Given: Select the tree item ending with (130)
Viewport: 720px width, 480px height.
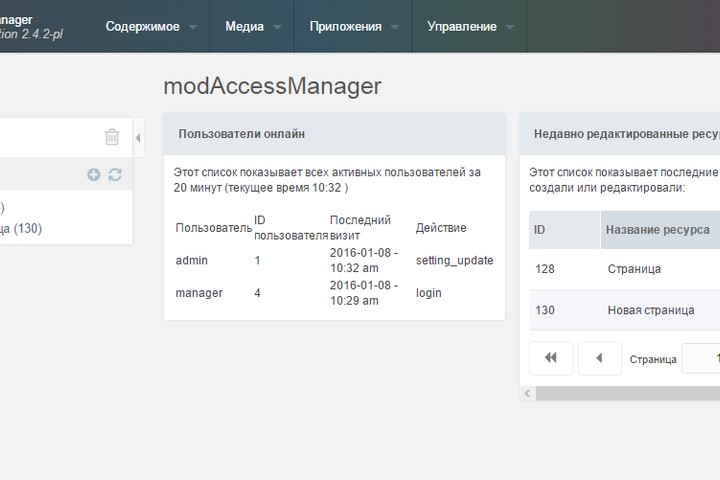Looking at the screenshot, I should [20, 228].
